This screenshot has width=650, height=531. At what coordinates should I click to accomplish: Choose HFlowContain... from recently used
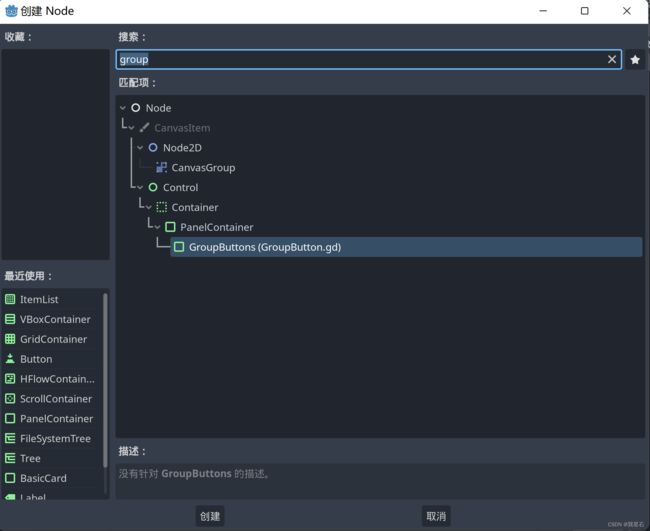pos(57,379)
